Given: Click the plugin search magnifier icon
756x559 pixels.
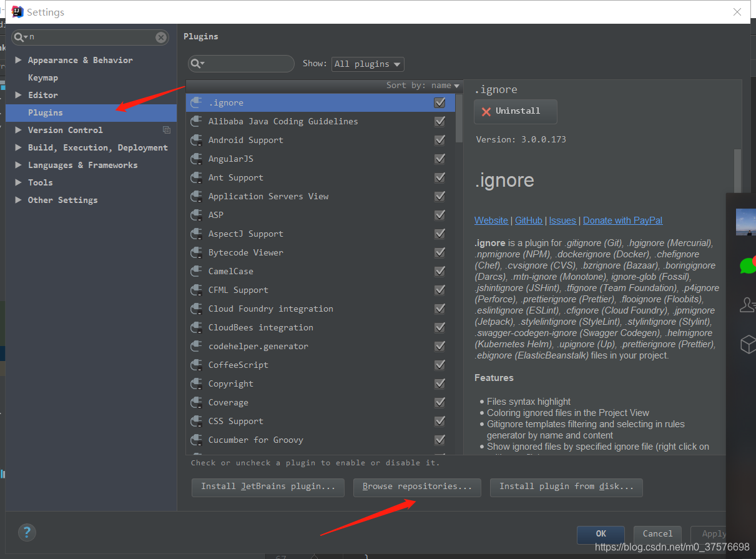Looking at the screenshot, I should pos(197,64).
